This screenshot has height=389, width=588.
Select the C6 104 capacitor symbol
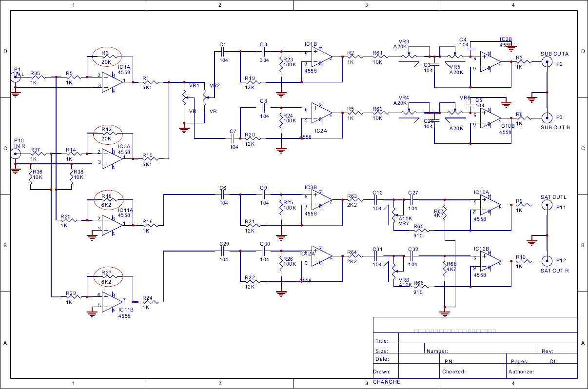click(x=223, y=194)
